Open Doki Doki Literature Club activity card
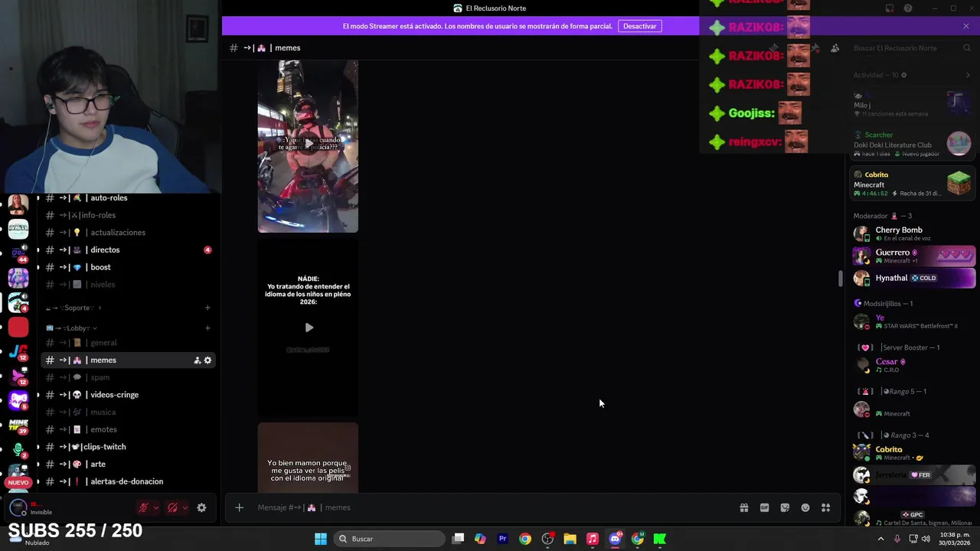The height and width of the screenshot is (551, 980). (x=913, y=144)
